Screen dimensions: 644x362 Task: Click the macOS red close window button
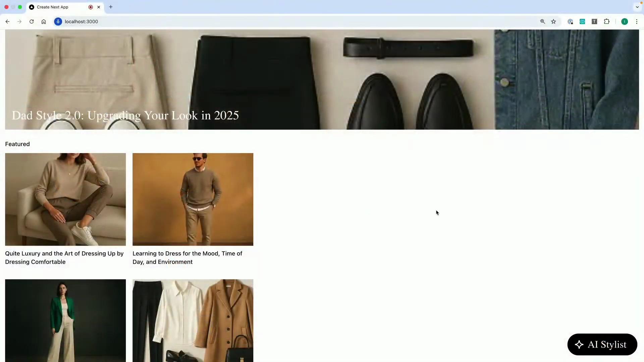point(6,7)
